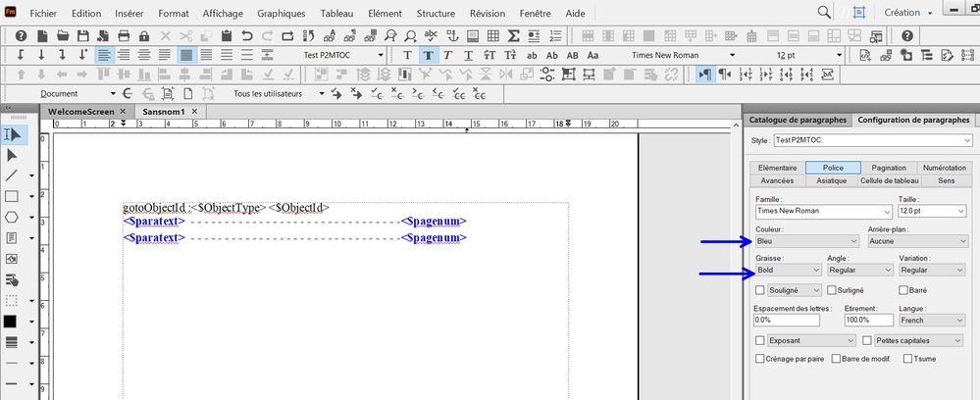Toggle the Souligné checkbox

click(760, 290)
